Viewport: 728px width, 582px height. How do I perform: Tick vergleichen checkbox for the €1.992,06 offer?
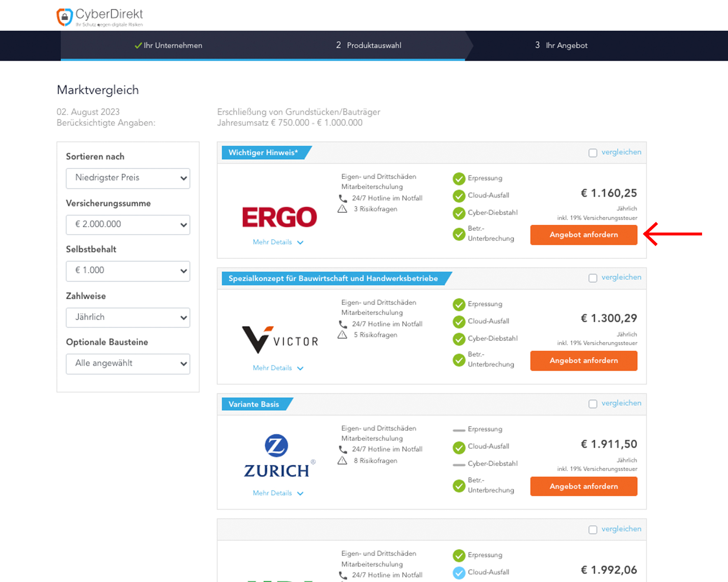tap(593, 530)
